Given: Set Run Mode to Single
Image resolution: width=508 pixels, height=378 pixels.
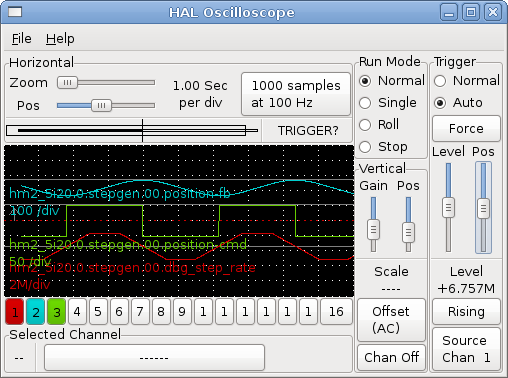Looking at the screenshot, I should (x=388, y=103).
